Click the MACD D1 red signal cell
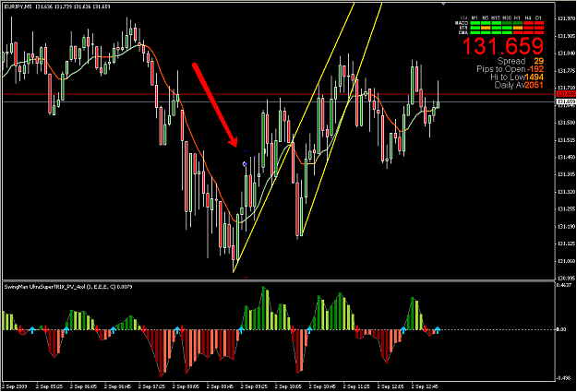Image resolution: width=577 pixels, height=392 pixels. [539, 23]
